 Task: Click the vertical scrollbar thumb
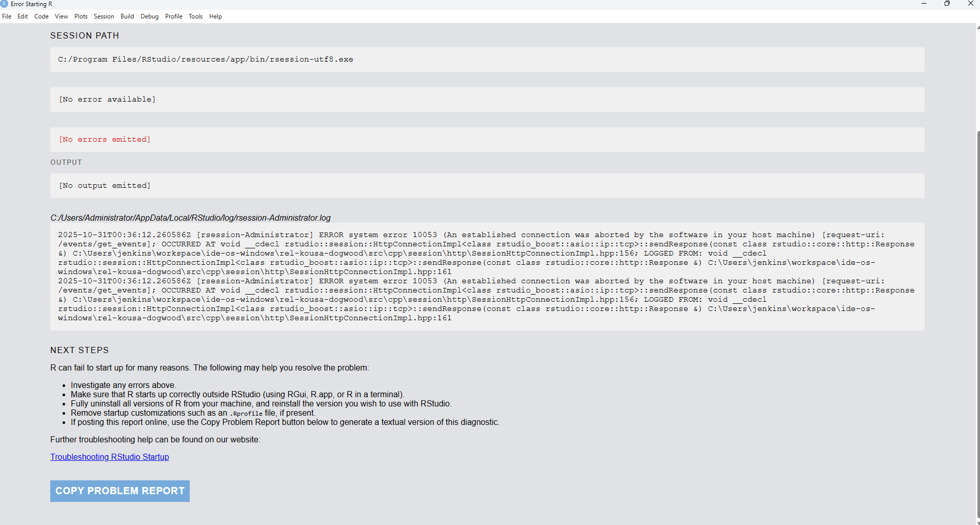pyautogui.click(x=978, y=323)
